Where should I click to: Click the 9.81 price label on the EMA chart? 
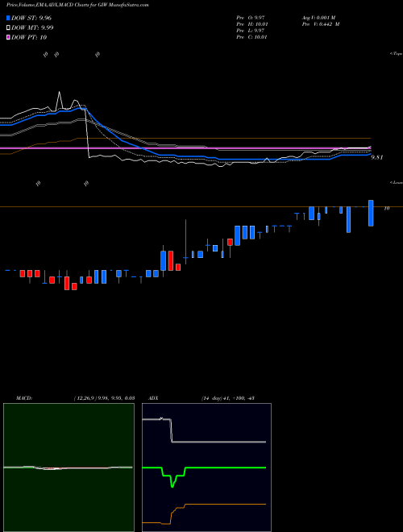377,157
